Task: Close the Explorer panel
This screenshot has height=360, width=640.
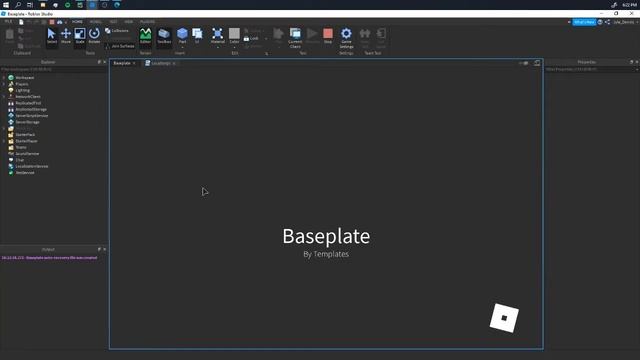Action: pos(104,62)
